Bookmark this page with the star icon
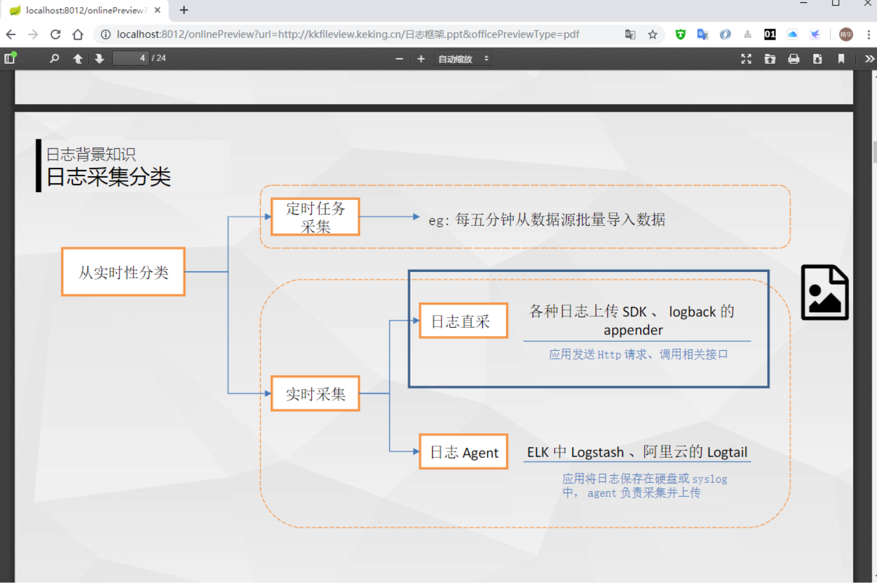The height and width of the screenshot is (588, 877). (652, 34)
